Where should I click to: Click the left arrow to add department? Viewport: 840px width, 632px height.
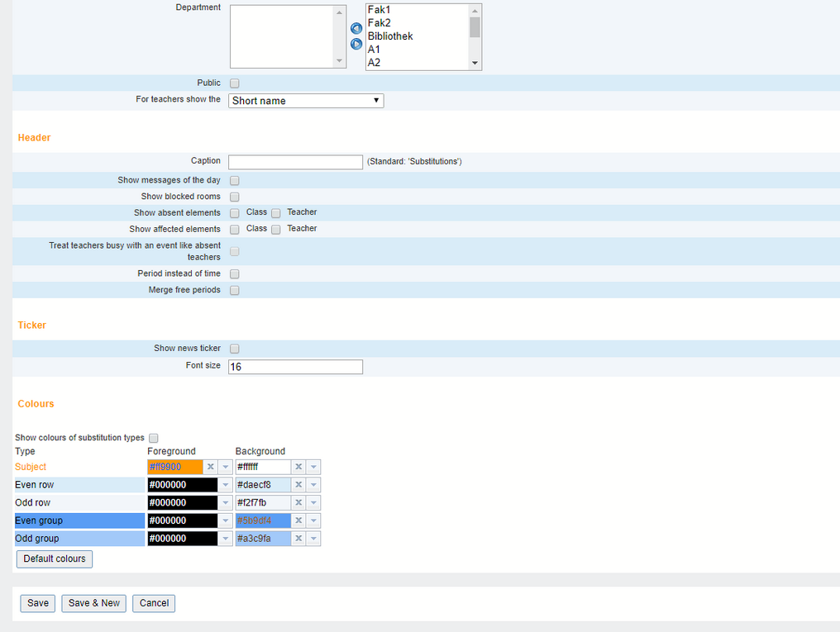point(356,29)
